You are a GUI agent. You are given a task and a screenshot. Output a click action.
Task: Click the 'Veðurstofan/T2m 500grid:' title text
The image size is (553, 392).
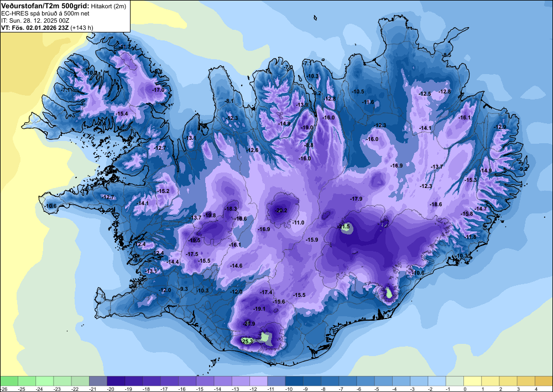point(45,6)
